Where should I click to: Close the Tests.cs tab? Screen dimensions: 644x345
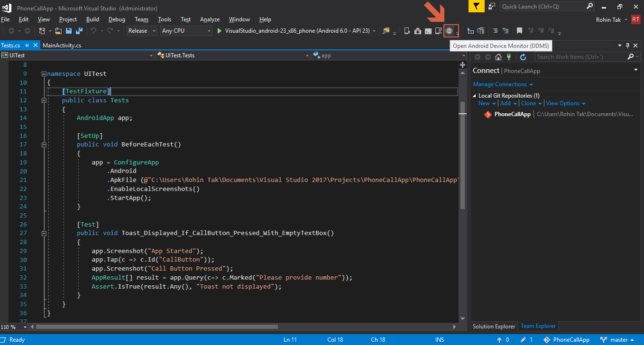(35, 45)
